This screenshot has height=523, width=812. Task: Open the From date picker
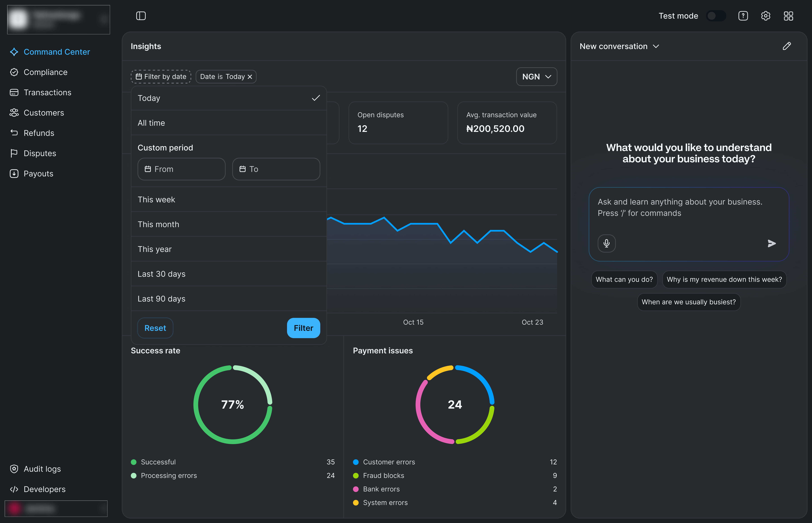pyautogui.click(x=181, y=169)
